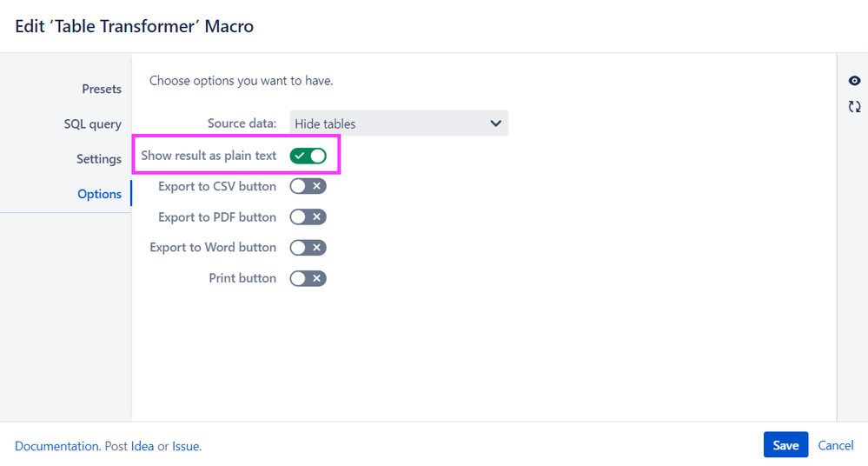
Task: Click the Idea link
Action: point(142,446)
